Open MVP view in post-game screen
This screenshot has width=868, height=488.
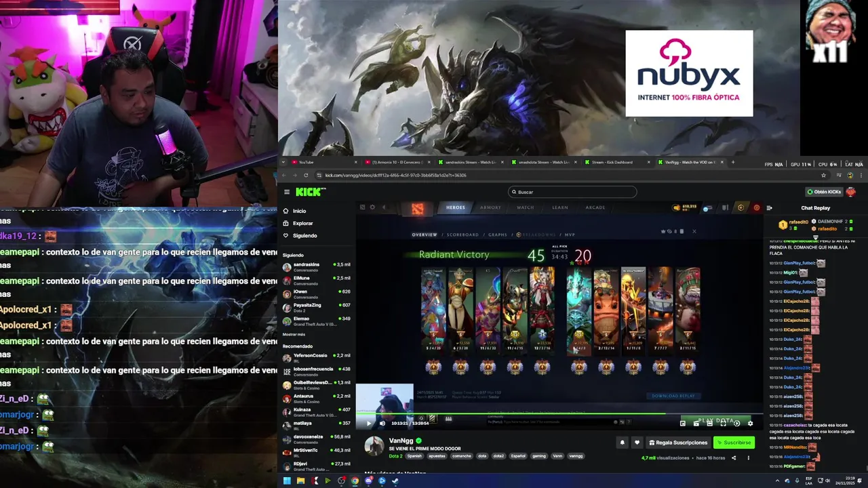[570, 235]
